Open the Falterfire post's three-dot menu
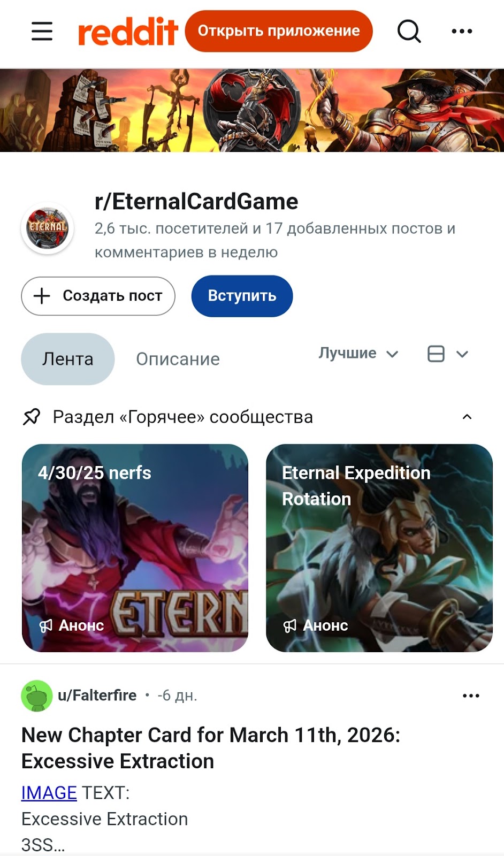The image size is (504, 856). coord(471,695)
